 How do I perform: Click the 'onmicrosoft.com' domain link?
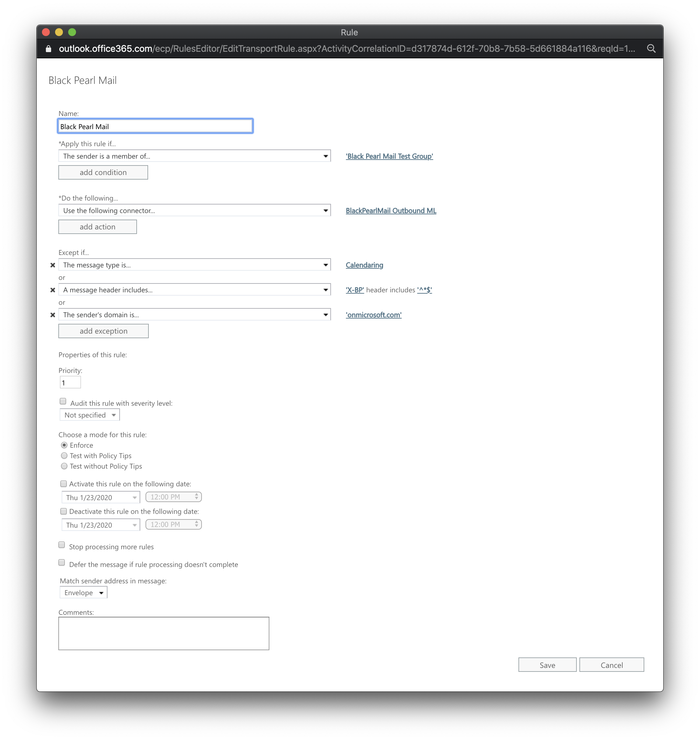pos(374,315)
